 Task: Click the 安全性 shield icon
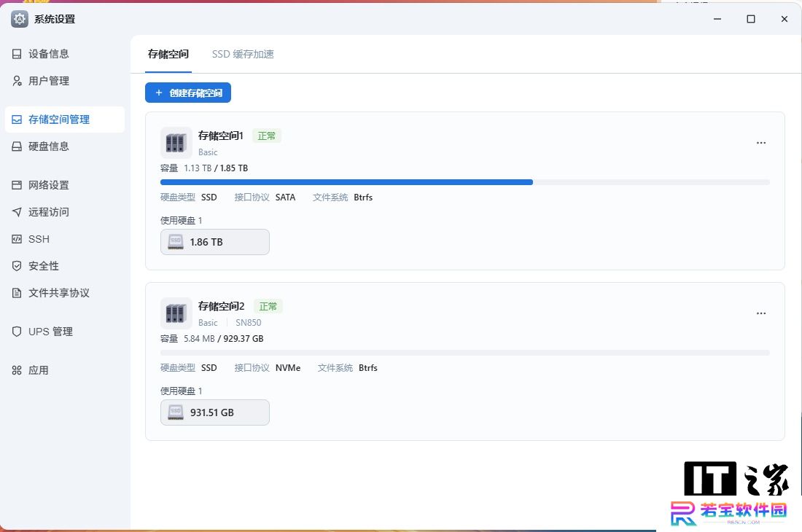point(17,266)
